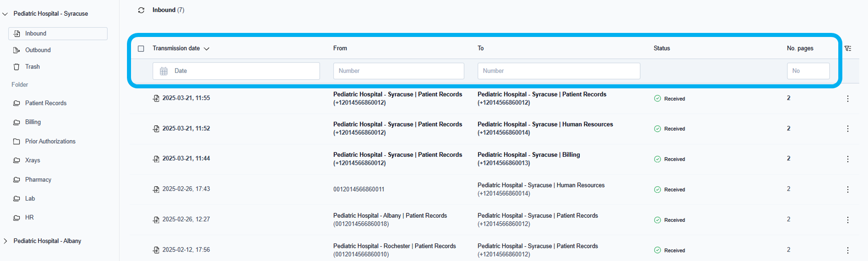Screen dimensions: 868x261
Task: Select Outbound in the sidebar
Action: tap(38, 50)
